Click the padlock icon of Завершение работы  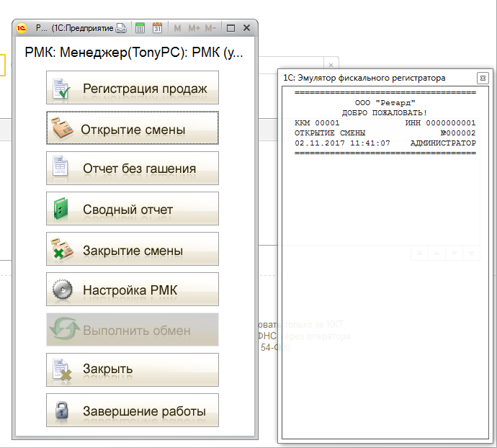pyautogui.click(x=61, y=410)
